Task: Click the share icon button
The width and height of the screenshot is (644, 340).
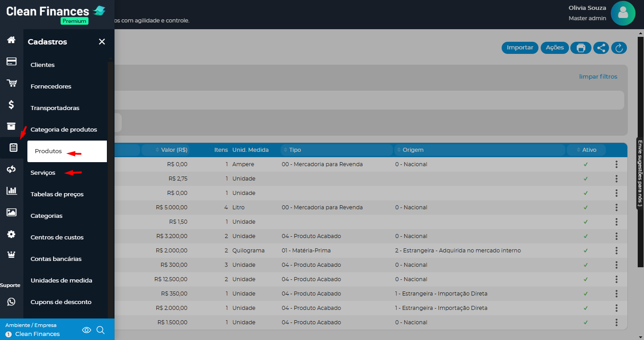Action: [601, 48]
